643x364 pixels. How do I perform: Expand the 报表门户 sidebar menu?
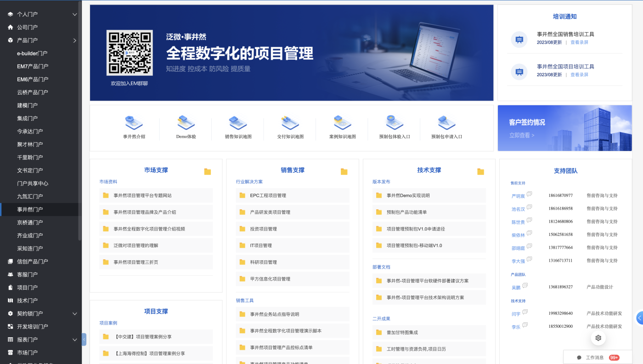click(75, 340)
